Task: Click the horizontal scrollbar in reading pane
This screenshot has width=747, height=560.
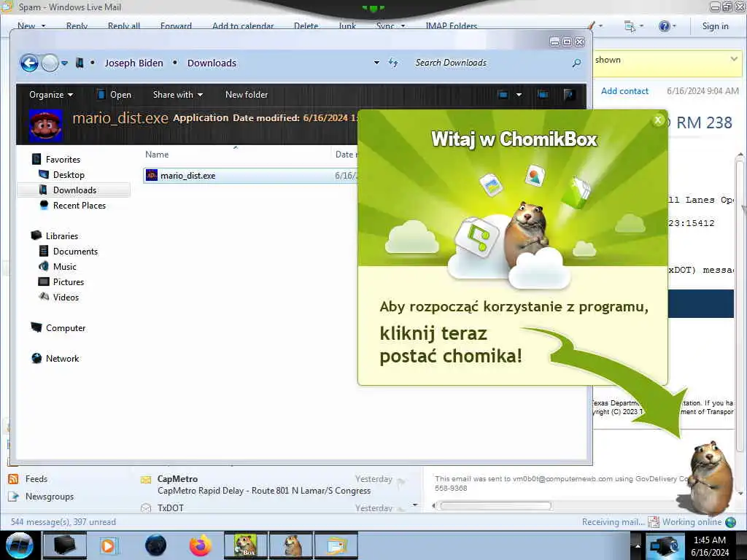Action: pos(495,506)
